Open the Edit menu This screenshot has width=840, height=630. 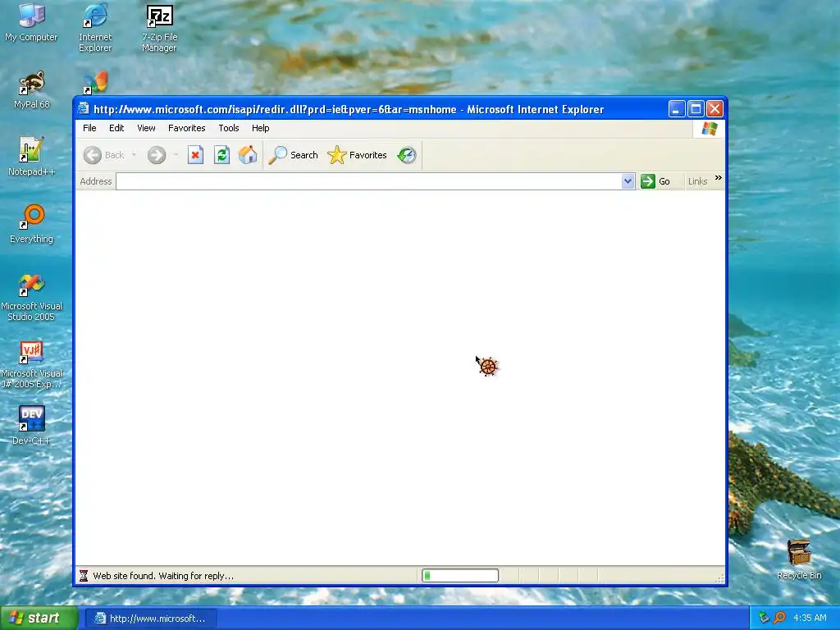pyautogui.click(x=116, y=128)
